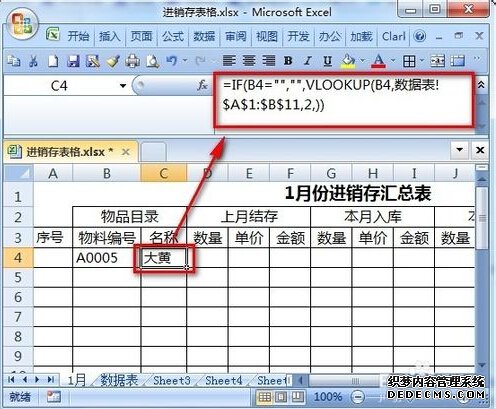Screen dimensions: 496x409
Task: Click the fx insert function button
Action: (x=202, y=86)
